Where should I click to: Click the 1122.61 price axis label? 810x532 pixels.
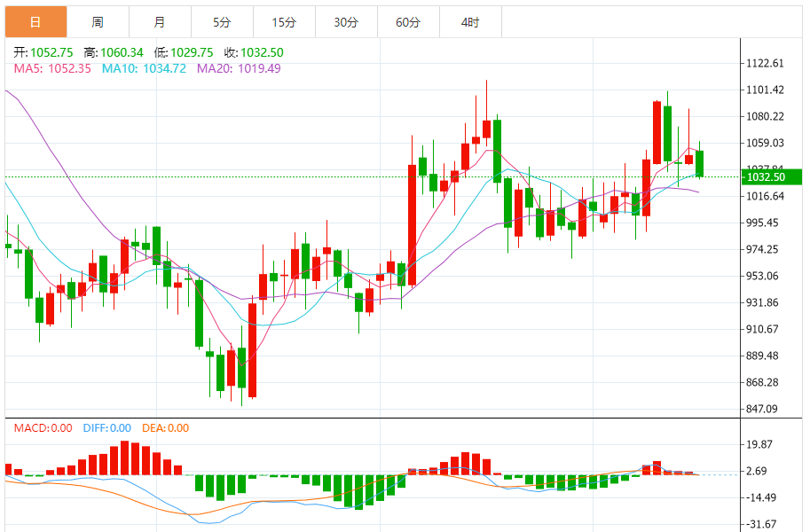coord(765,64)
